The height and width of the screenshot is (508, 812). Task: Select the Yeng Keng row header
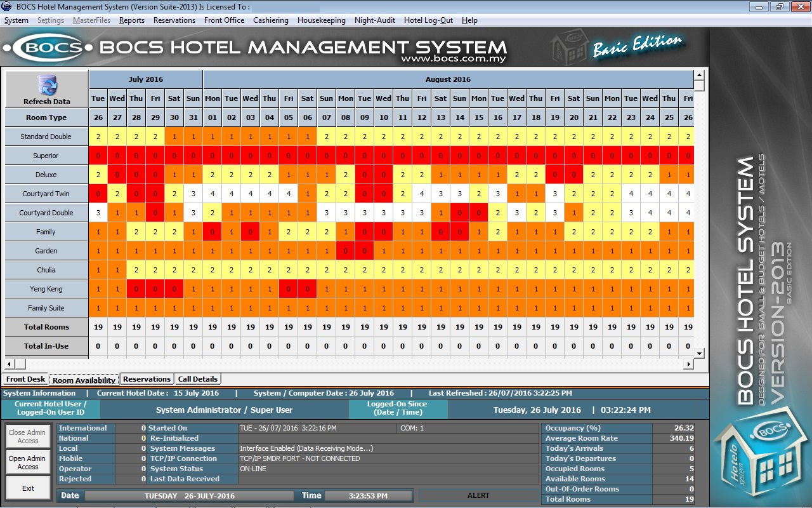coord(46,289)
